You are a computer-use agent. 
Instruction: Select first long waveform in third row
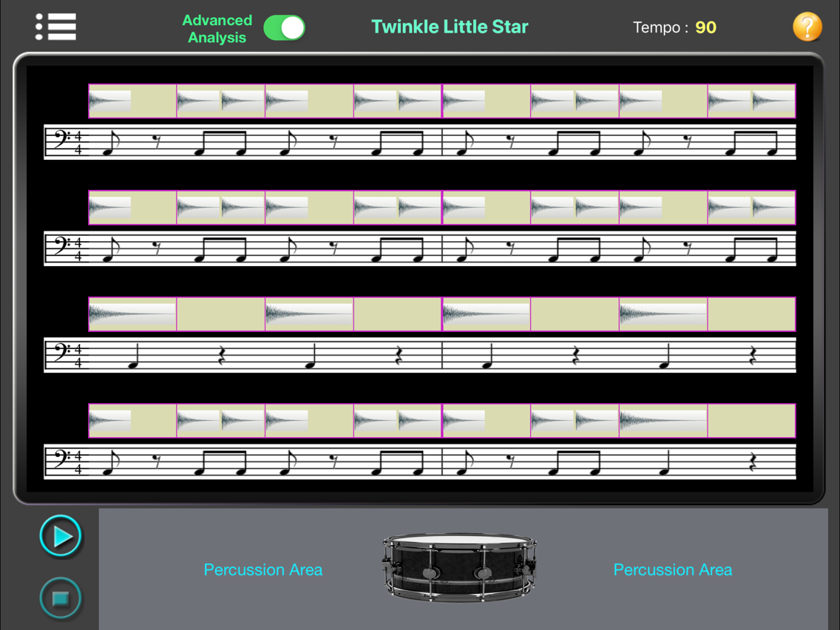[132, 314]
